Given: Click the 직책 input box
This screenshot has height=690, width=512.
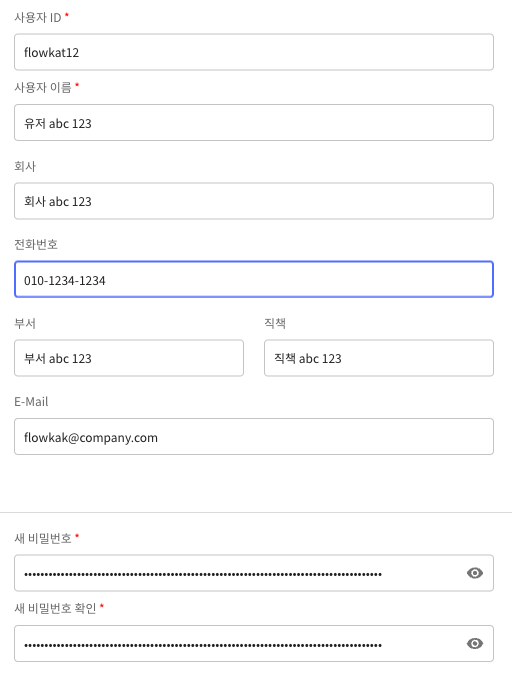Looking at the screenshot, I should (x=379, y=358).
